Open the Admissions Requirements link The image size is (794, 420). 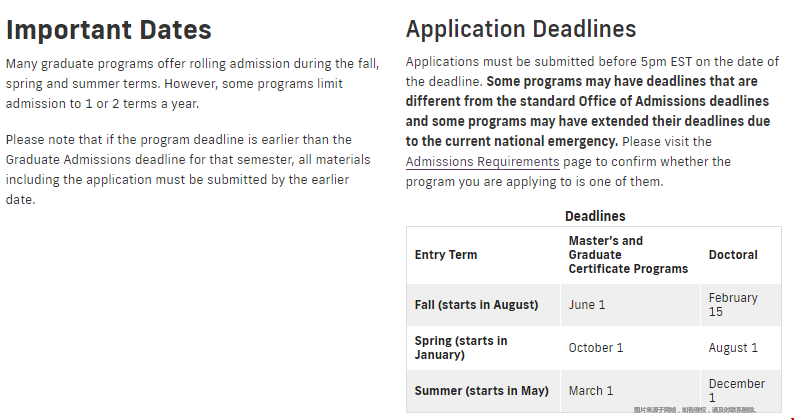coord(482,162)
